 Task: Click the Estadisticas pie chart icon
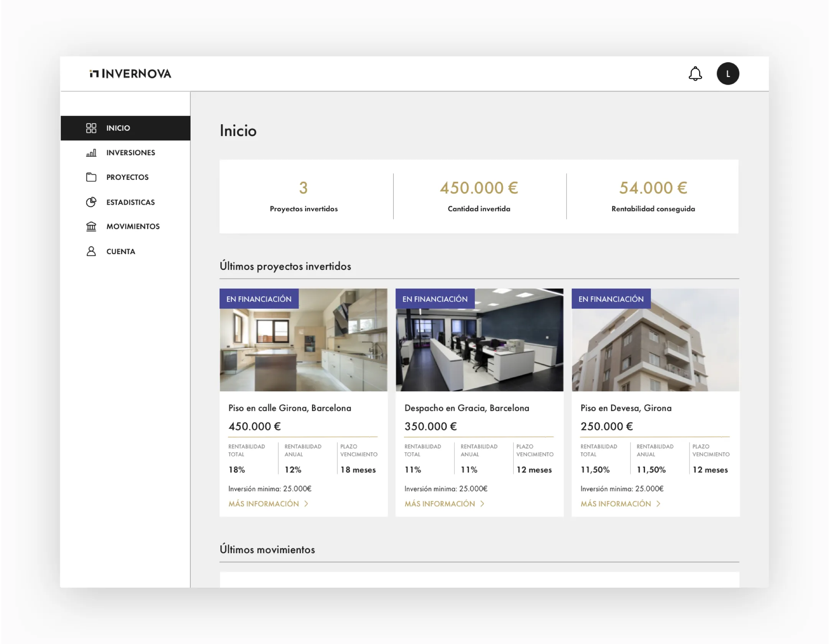91,202
